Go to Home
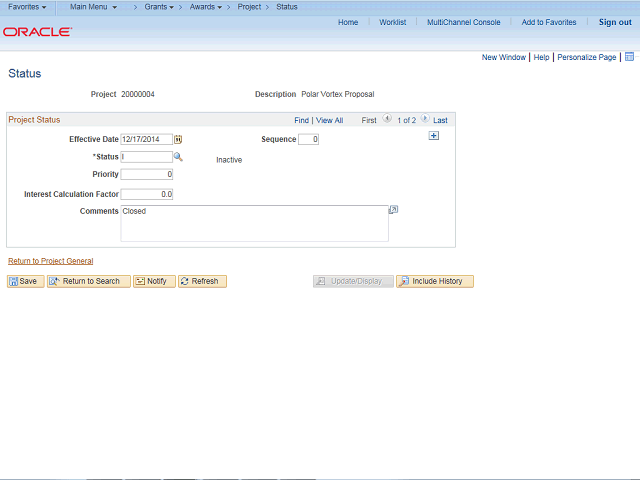The height and width of the screenshot is (480, 640). point(348,22)
